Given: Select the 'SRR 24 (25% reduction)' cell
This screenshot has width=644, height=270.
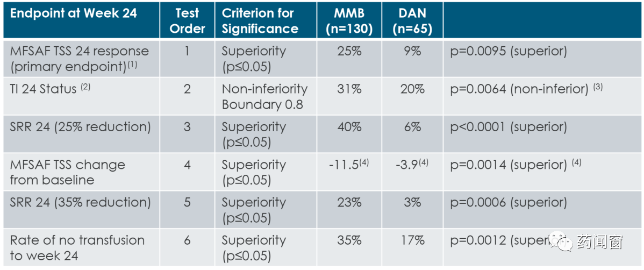Looking at the screenshot, I should [x=80, y=127].
